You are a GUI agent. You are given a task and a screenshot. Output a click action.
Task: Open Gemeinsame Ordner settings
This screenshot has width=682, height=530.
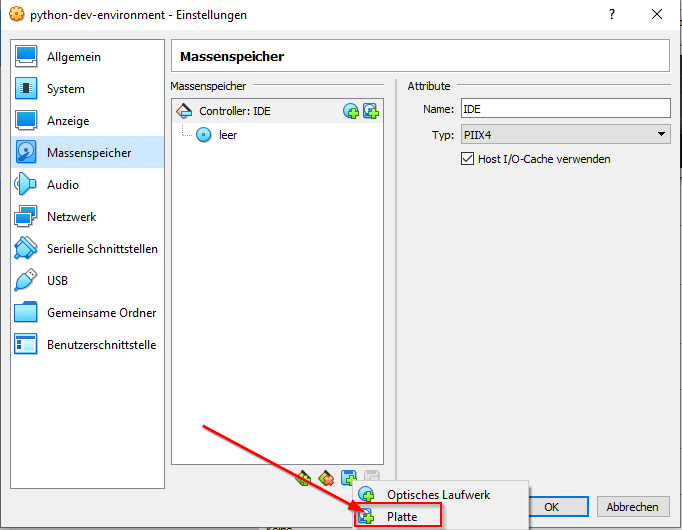click(x=87, y=313)
